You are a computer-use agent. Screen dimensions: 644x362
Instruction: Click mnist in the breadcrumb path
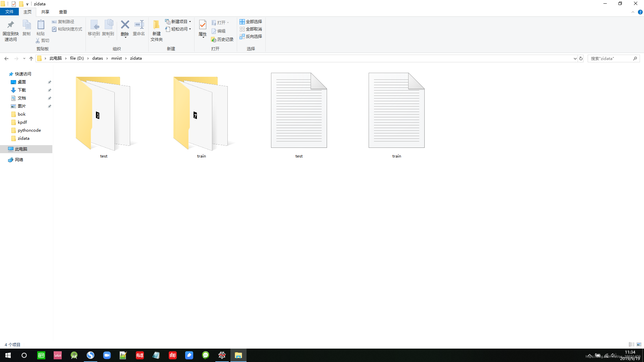point(116,58)
